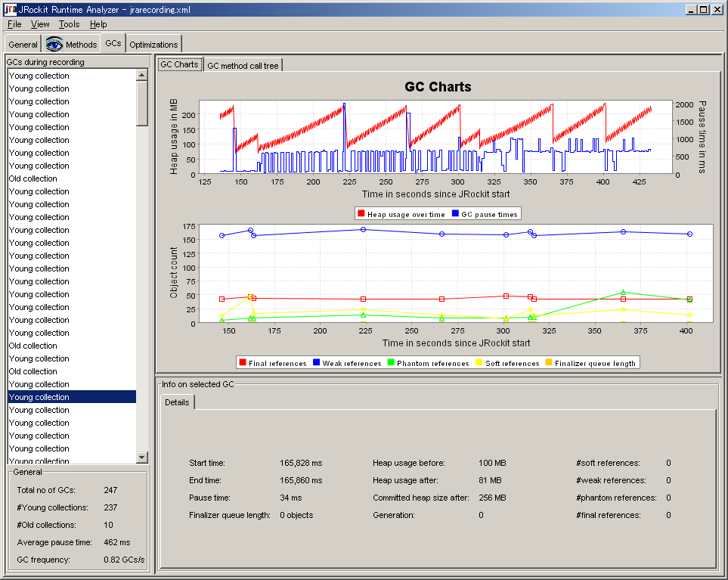Click the red Final references legend marker

[x=243, y=363]
